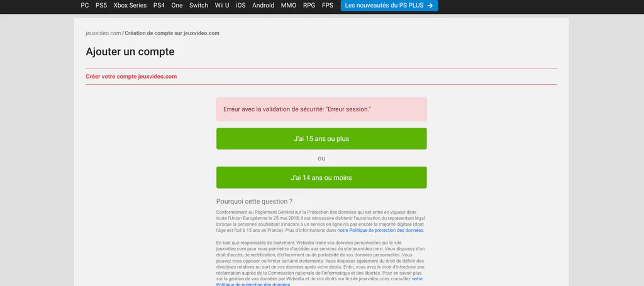Click the Création de compte breadcrumb text

(x=172, y=33)
